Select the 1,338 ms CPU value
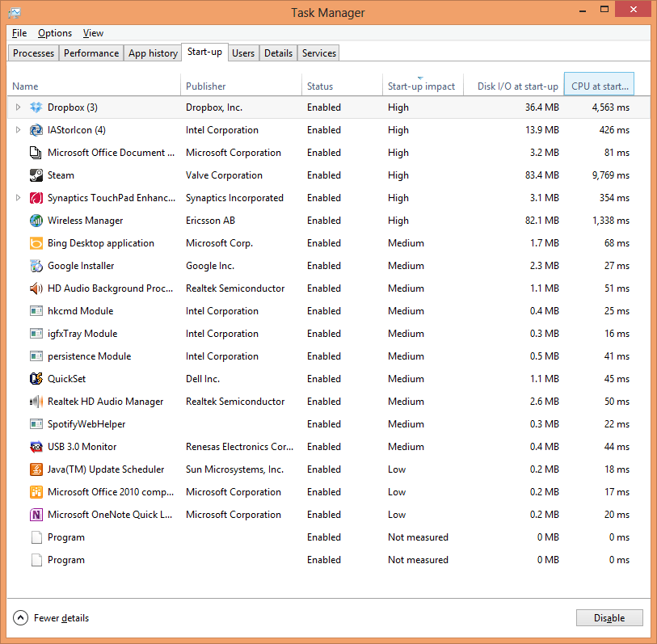 (610, 221)
